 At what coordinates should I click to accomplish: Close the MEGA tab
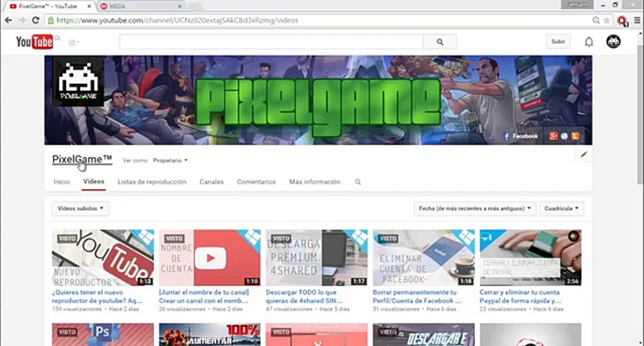180,6
